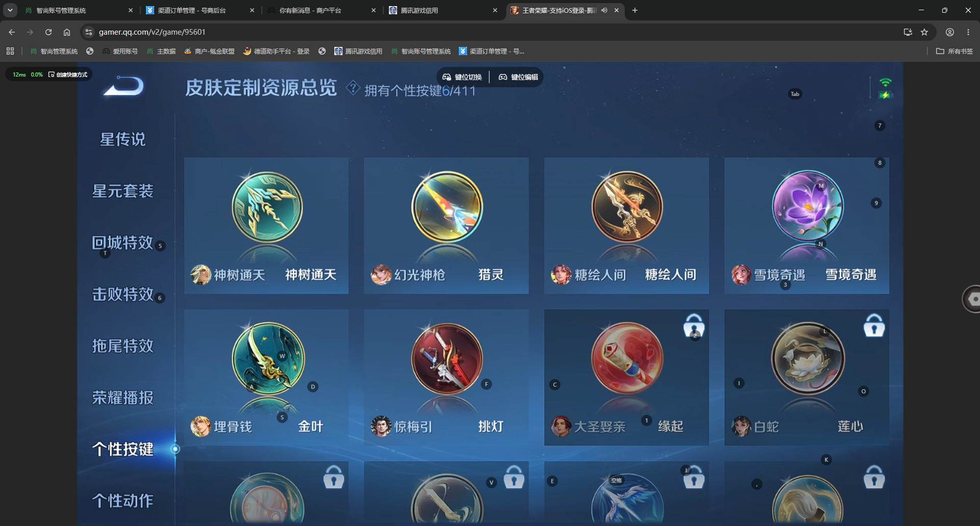Switch to 回城特效 category
Viewport: 980px width, 526px height.
tap(122, 242)
